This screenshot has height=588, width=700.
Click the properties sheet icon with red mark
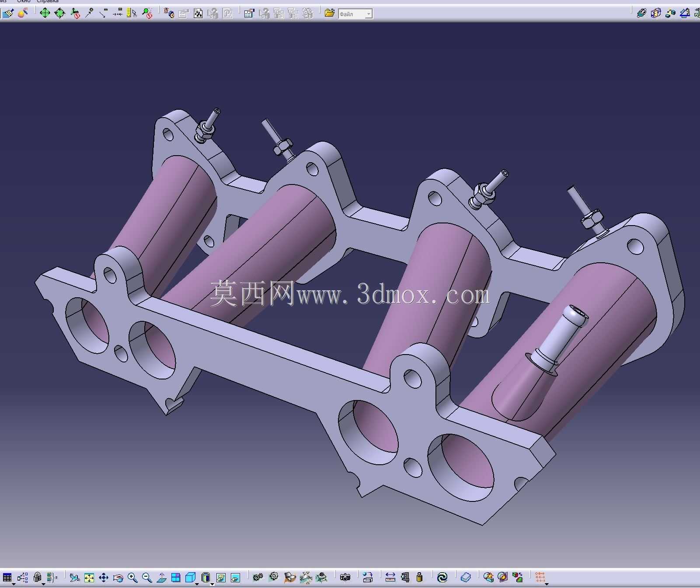click(x=249, y=13)
